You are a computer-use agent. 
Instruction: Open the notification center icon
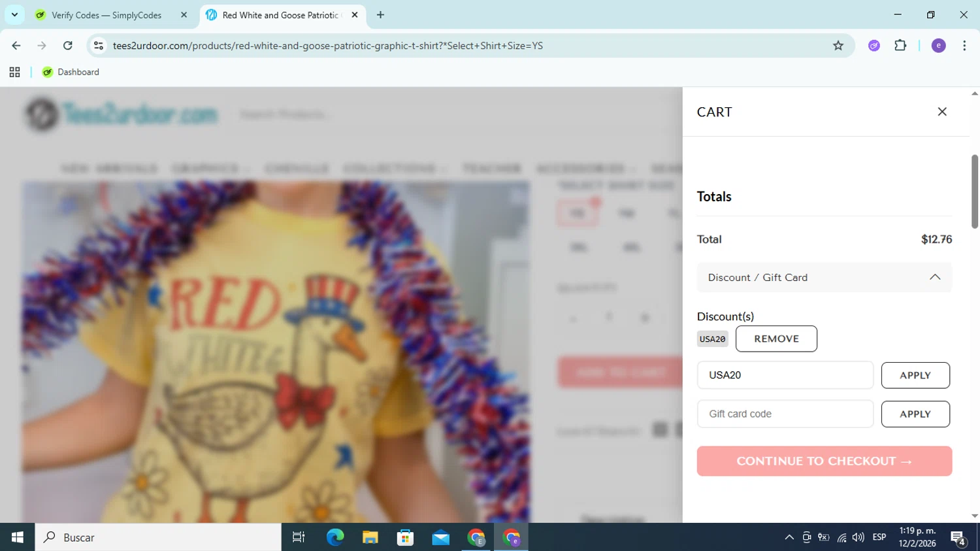[x=958, y=537]
